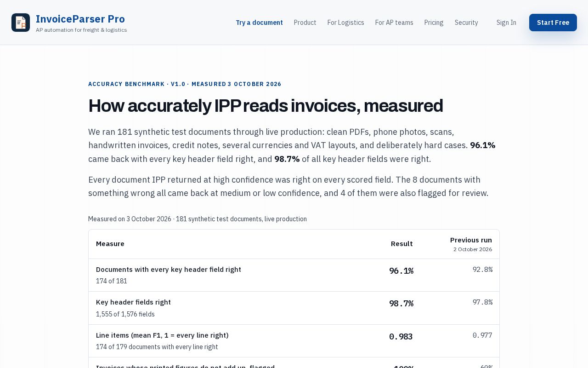Screen dimensions: 588x368
Task: Click the Result column header
Action: coord(402,244)
